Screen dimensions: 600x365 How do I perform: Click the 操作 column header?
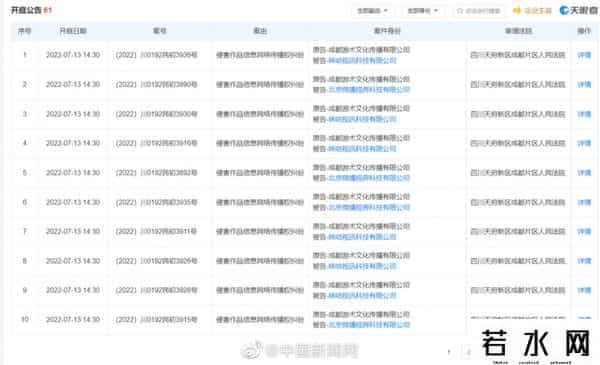[584, 31]
